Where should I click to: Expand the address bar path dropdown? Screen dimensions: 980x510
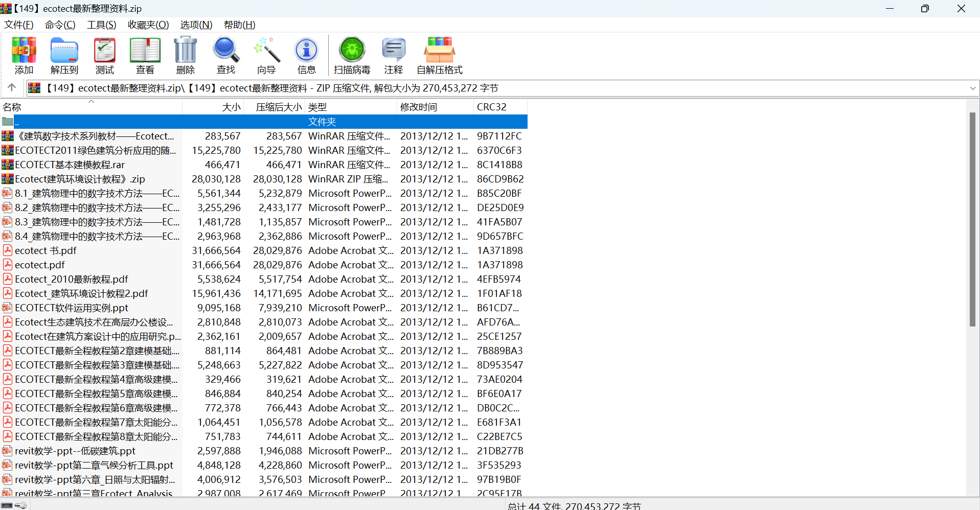[x=972, y=88]
